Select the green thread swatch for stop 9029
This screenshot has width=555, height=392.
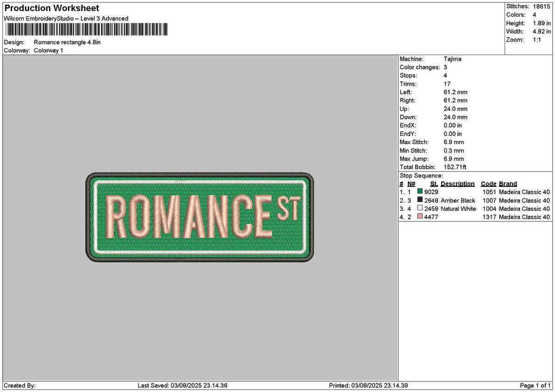tap(420, 191)
